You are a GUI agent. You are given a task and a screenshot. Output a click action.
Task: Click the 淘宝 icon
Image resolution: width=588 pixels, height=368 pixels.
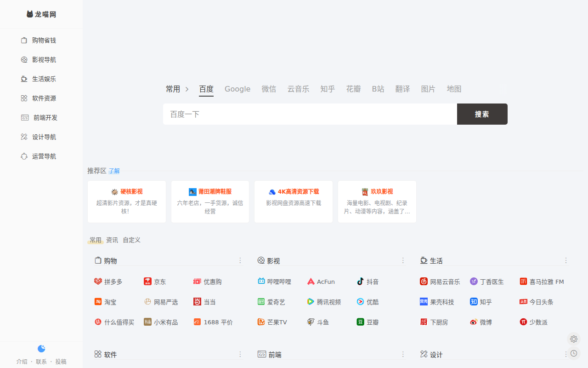click(98, 302)
